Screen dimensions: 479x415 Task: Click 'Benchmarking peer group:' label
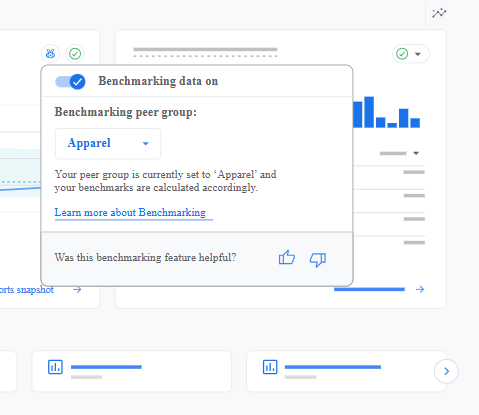126,112
